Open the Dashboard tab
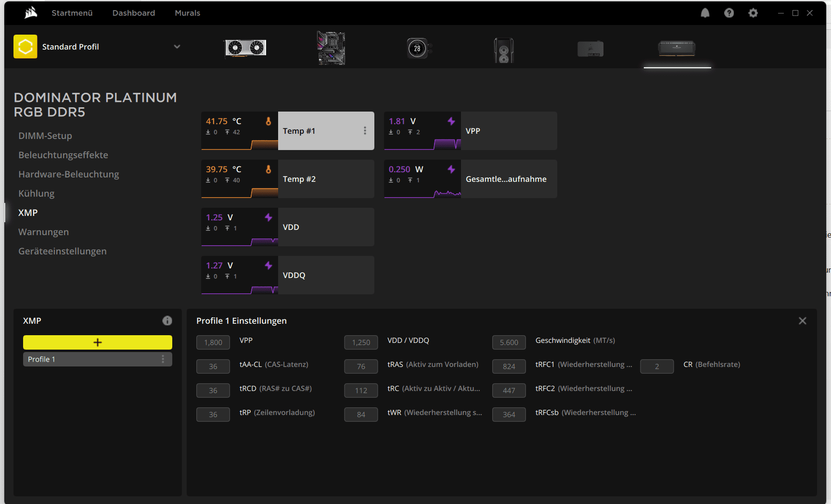 pyautogui.click(x=134, y=13)
